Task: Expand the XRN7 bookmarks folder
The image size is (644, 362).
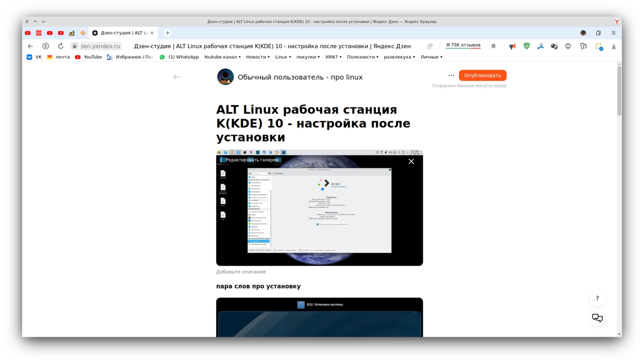Action: coord(333,57)
